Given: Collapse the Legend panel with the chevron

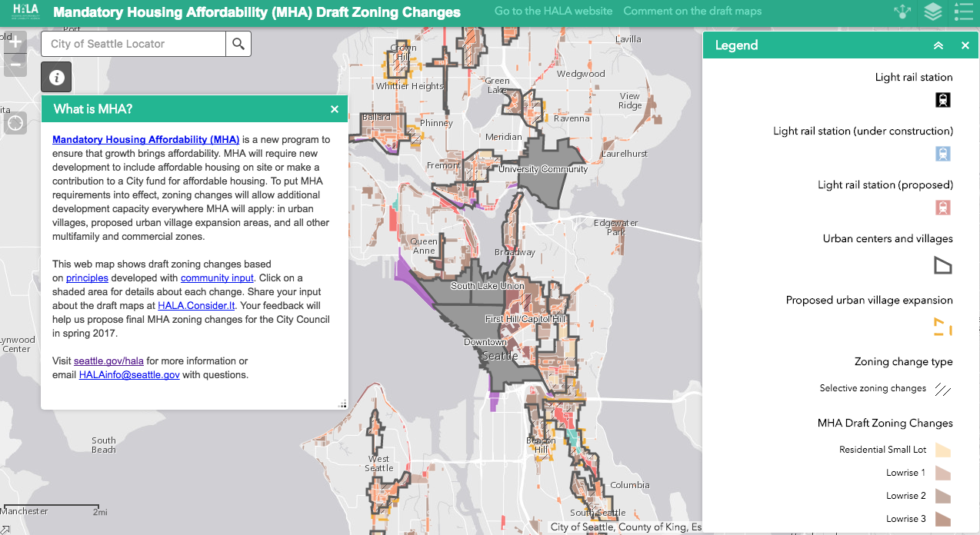Looking at the screenshot, I should pyautogui.click(x=938, y=45).
